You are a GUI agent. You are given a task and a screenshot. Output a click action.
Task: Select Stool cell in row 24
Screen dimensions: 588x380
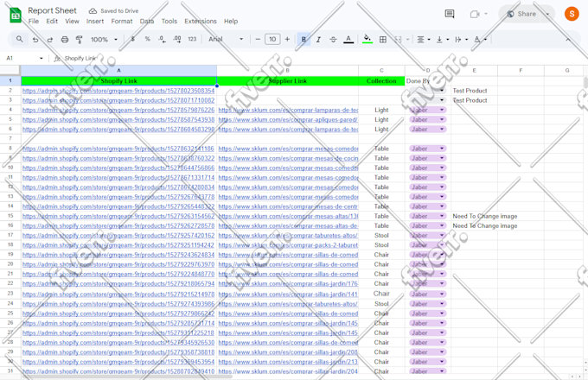(x=381, y=304)
